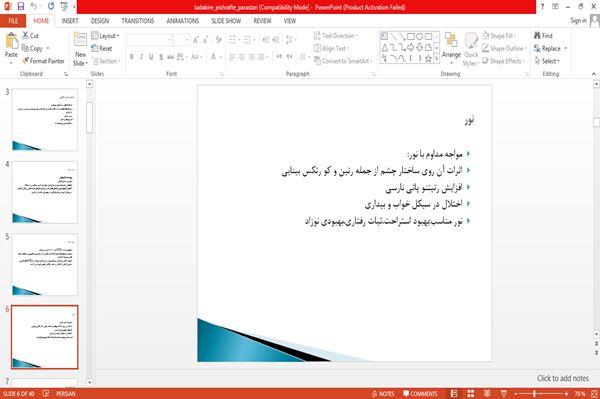Viewport: 600px width, 399px height.
Task: Toggle Bullets list button
Action: tap(233, 40)
